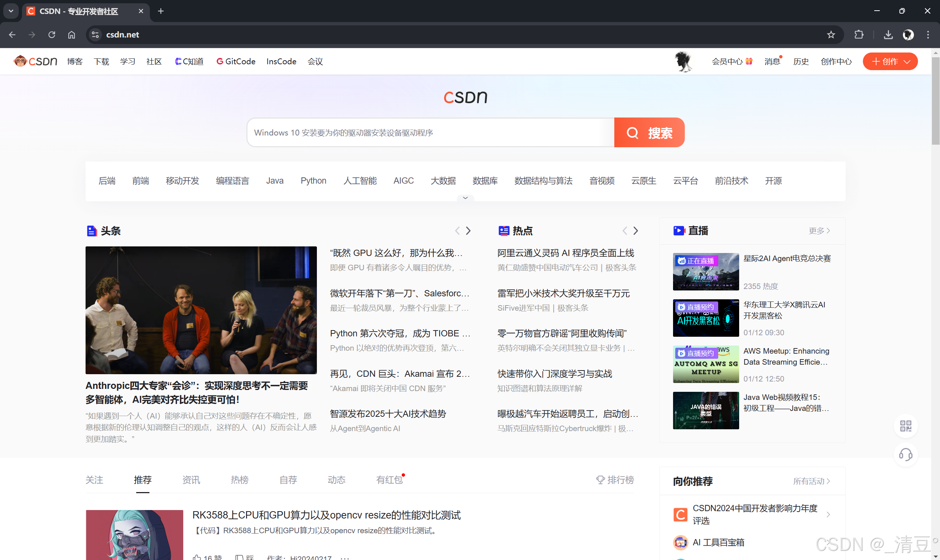Open browser extensions puzzle icon
940x560 pixels.
point(859,35)
